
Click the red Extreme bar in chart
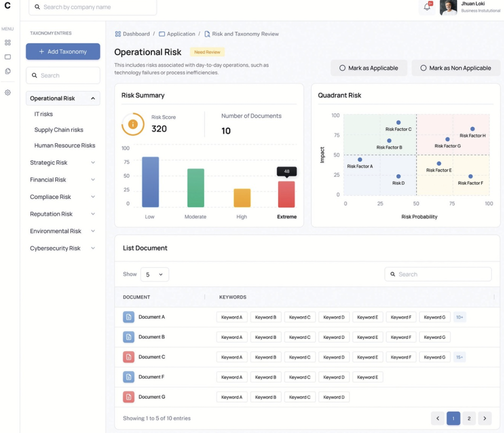tap(286, 194)
